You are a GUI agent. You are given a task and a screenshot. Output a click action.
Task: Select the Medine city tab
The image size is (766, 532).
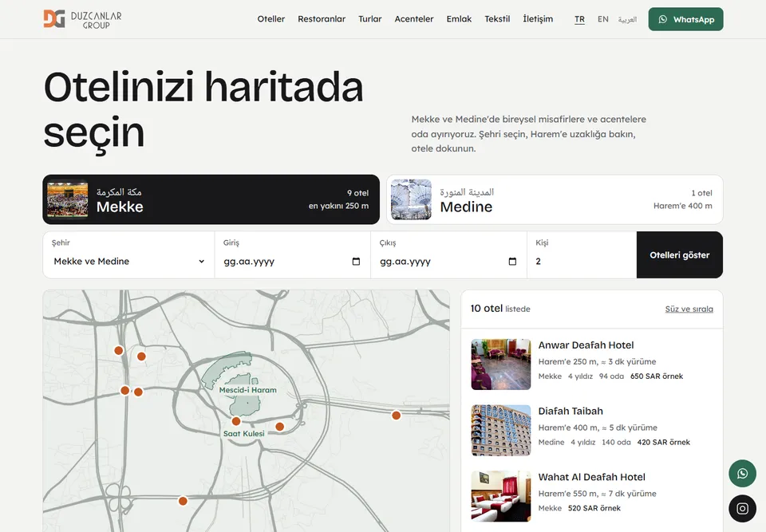555,199
